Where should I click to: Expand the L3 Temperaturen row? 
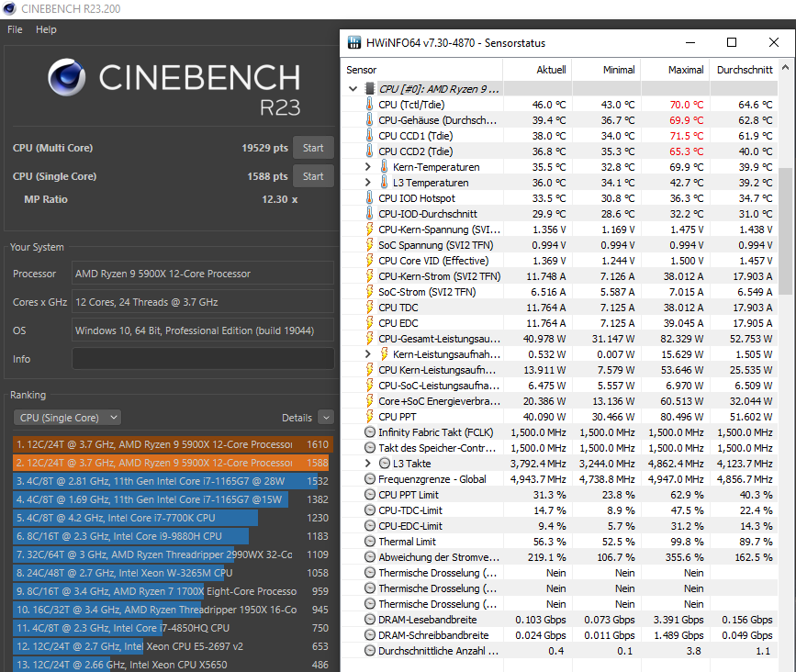(368, 183)
